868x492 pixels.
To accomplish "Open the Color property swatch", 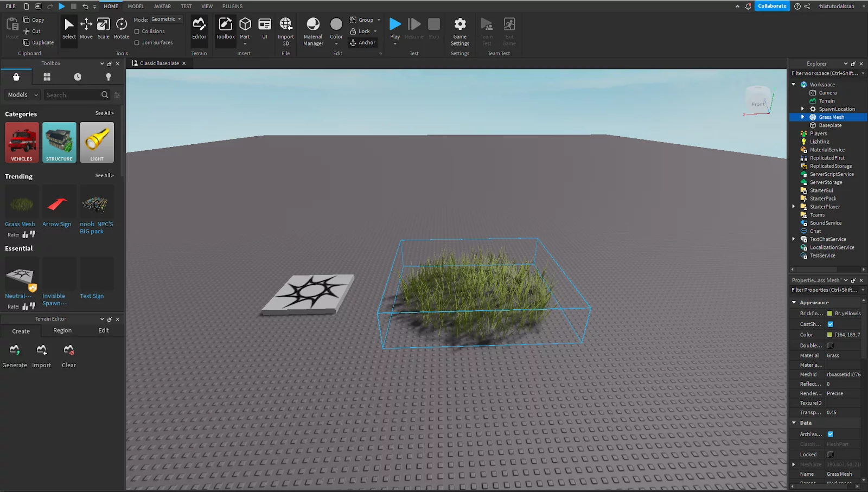I will tap(830, 335).
